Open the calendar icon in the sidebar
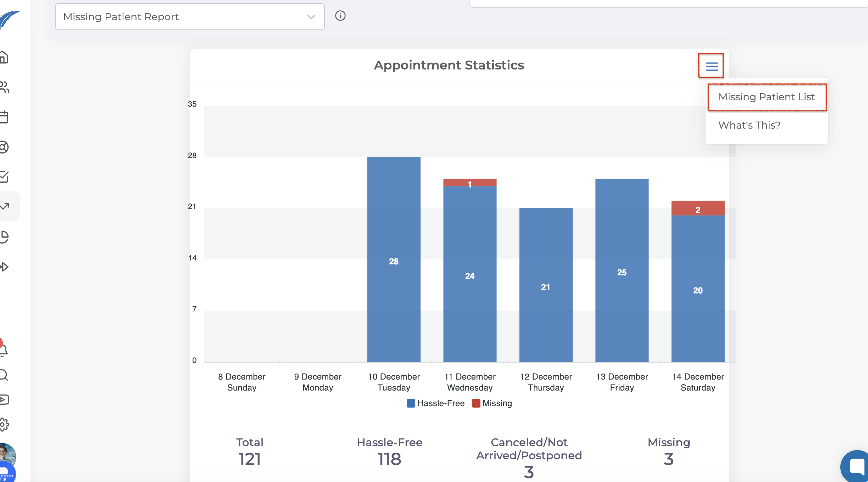 pyautogui.click(x=4, y=117)
